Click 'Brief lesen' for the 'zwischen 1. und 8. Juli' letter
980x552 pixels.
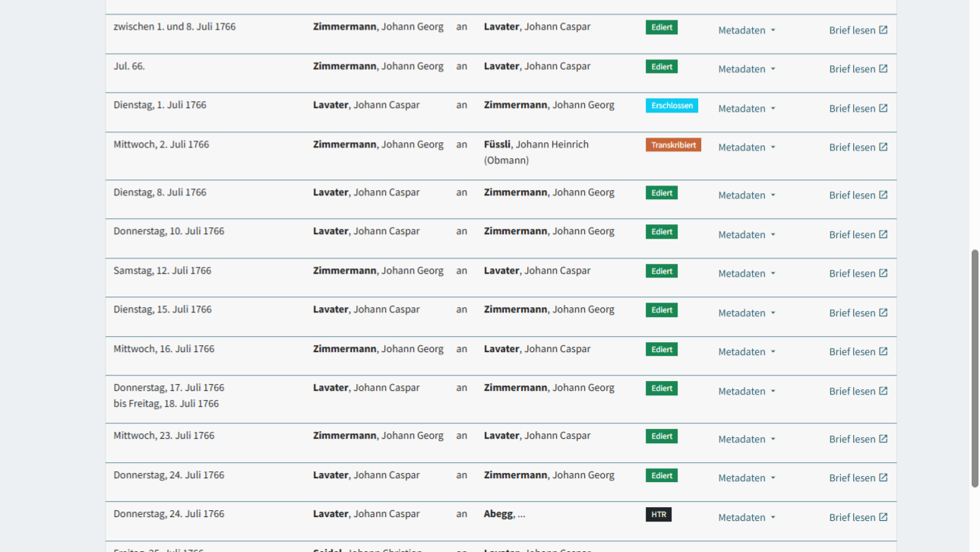point(852,30)
